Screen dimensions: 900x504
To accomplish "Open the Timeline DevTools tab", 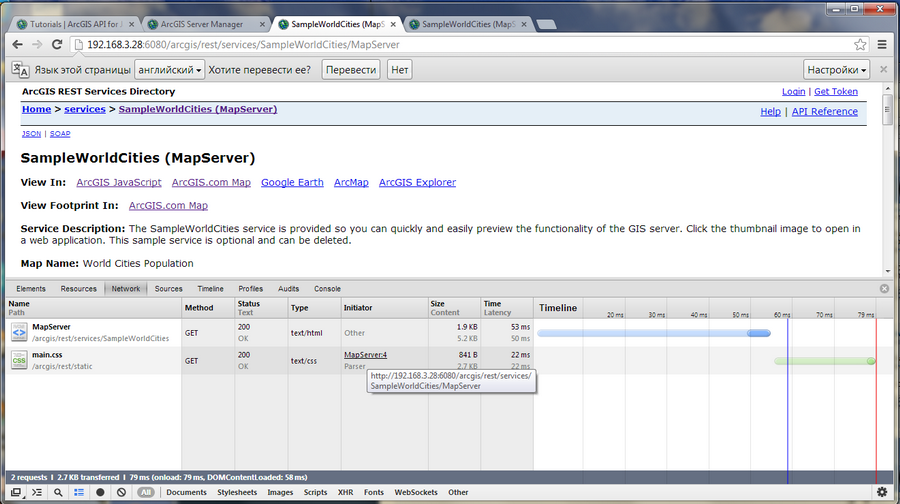I will (210, 289).
